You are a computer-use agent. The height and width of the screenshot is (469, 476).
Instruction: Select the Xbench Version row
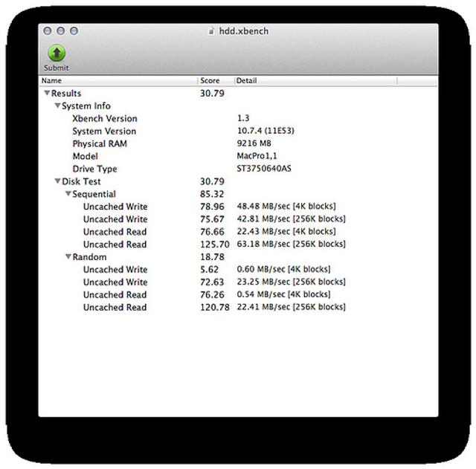tap(238, 118)
